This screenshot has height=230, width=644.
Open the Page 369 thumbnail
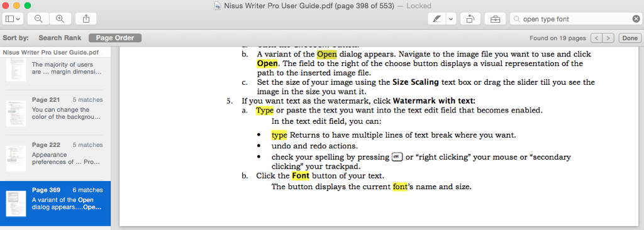(16, 204)
